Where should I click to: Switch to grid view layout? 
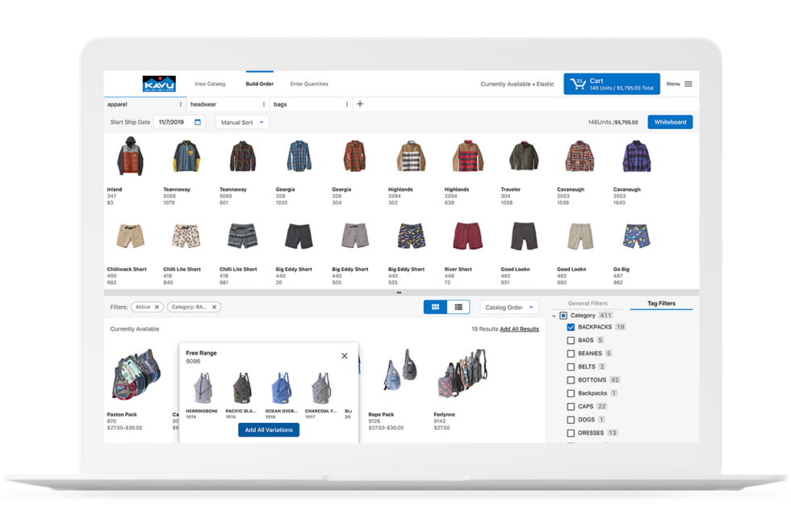pyautogui.click(x=435, y=307)
